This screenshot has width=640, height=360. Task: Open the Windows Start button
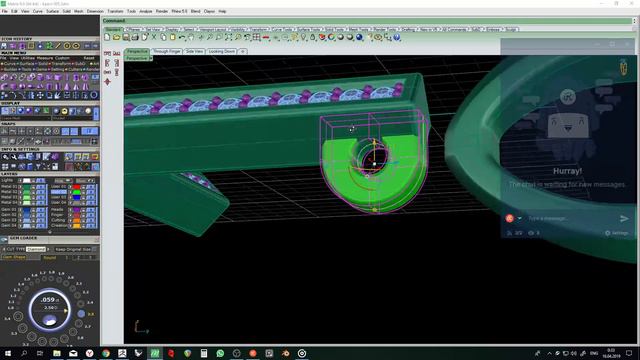coord(8,353)
